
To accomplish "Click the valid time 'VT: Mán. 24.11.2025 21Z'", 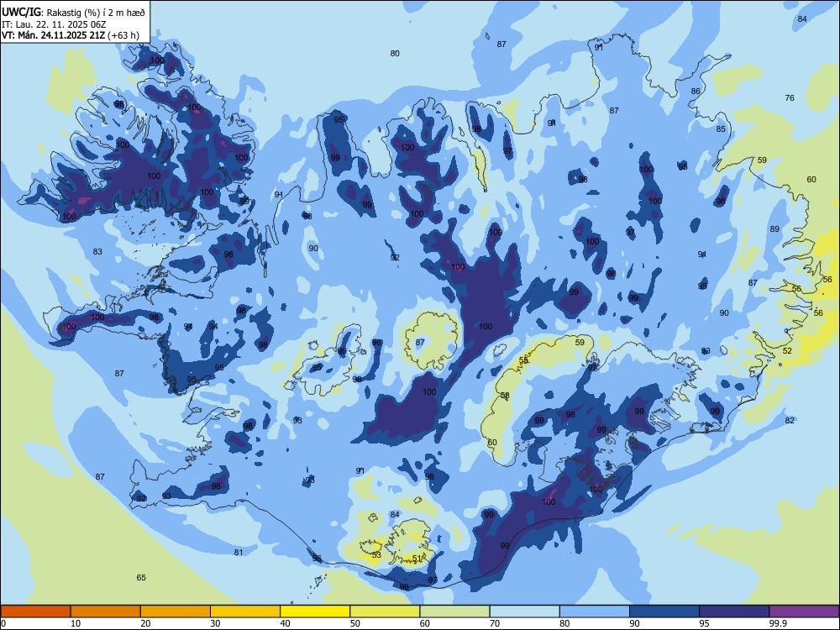I will pyautogui.click(x=54, y=35).
